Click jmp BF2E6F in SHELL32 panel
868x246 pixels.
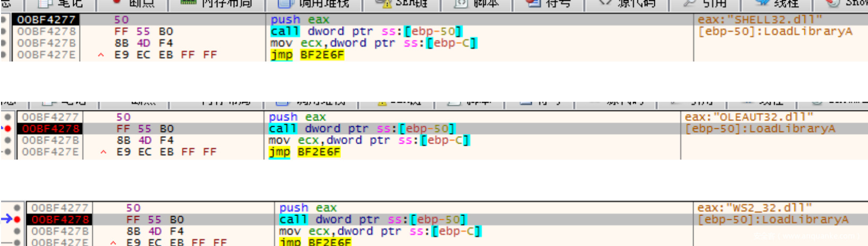tap(308, 55)
